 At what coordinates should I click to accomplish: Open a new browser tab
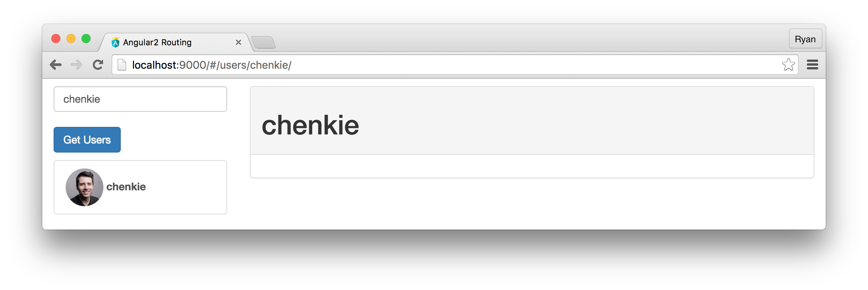[x=263, y=42]
